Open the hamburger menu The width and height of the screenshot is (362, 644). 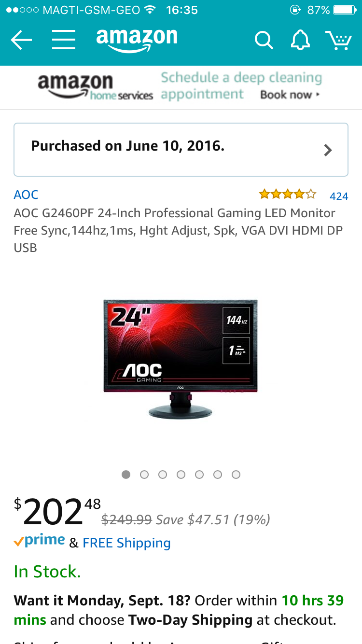64,40
